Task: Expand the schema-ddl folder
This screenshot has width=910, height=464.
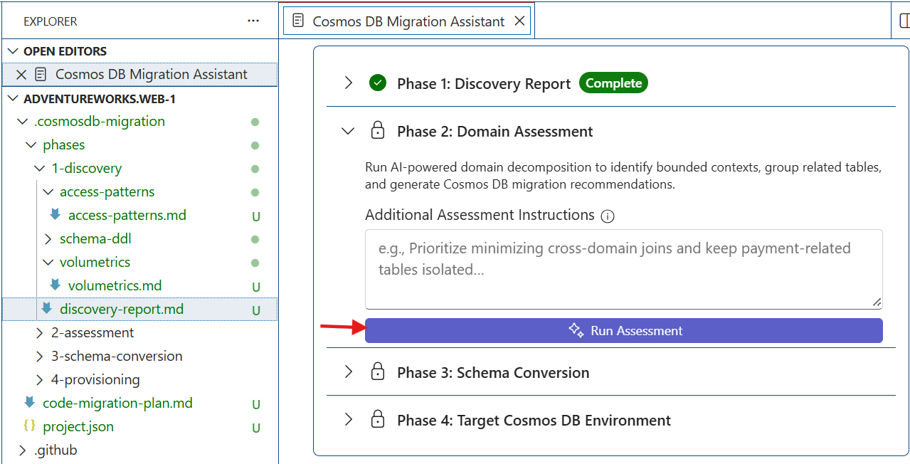Action: coord(49,239)
